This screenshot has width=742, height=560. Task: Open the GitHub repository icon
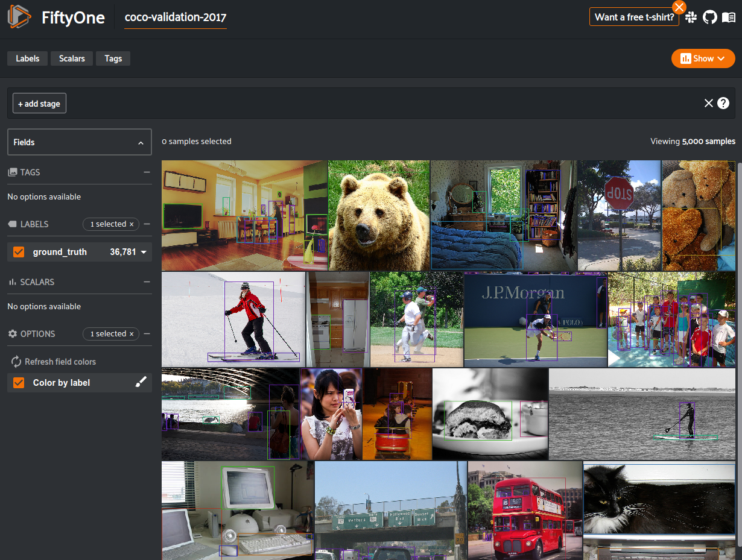(x=710, y=17)
